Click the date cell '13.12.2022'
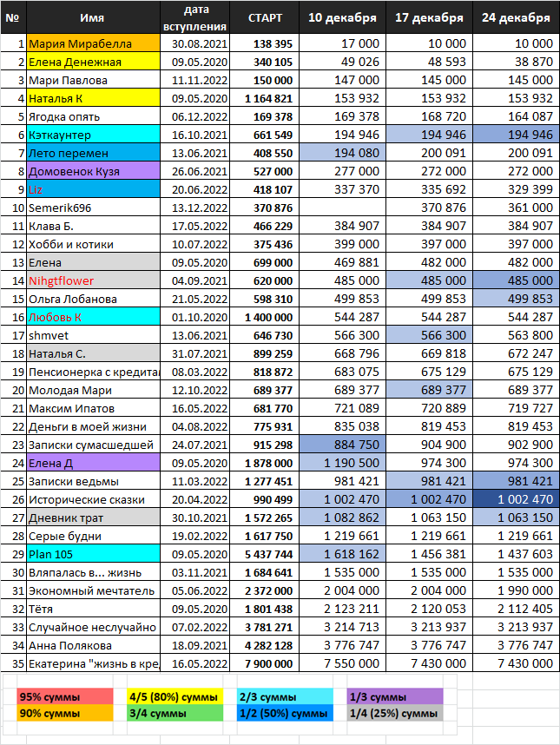 pos(195,208)
